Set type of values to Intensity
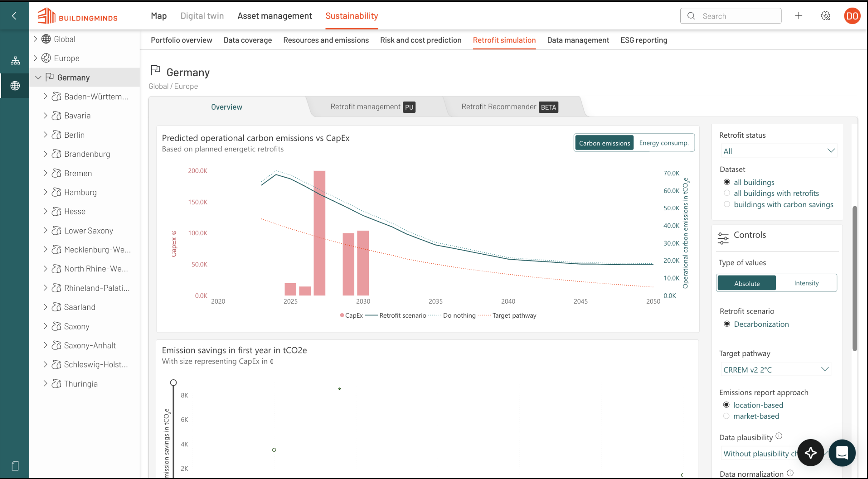 (806, 283)
